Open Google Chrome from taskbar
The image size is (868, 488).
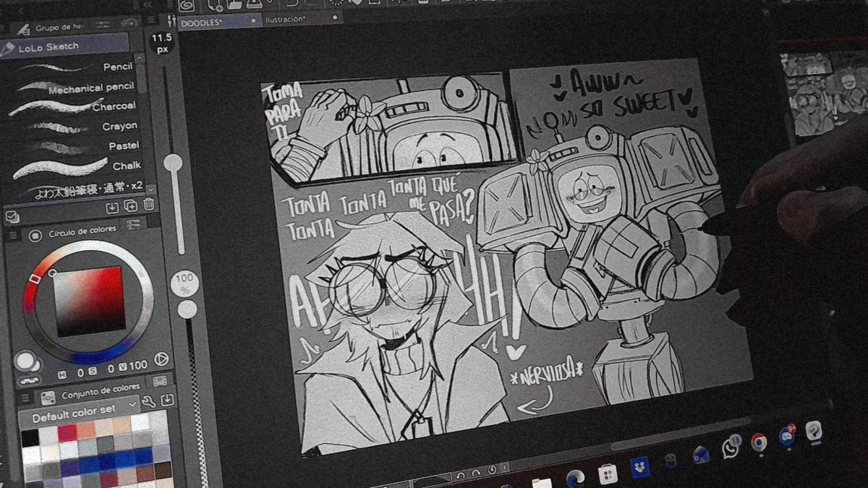759,442
